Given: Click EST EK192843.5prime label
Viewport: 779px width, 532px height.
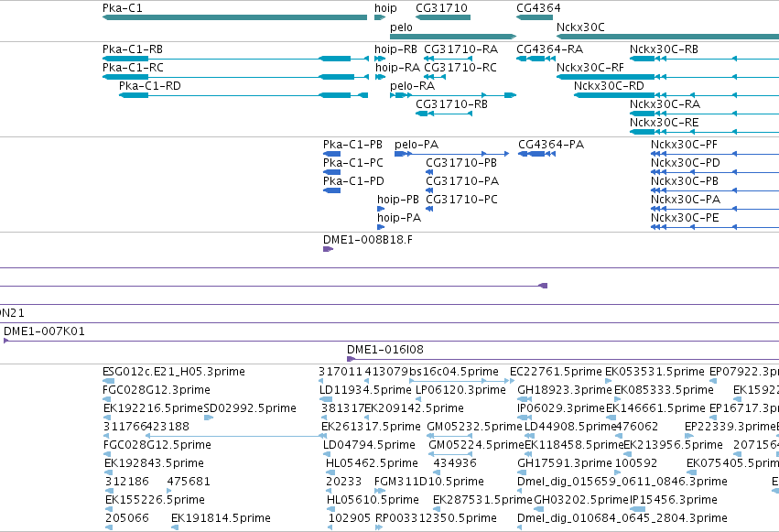Looking at the screenshot, I should point(155,463).
